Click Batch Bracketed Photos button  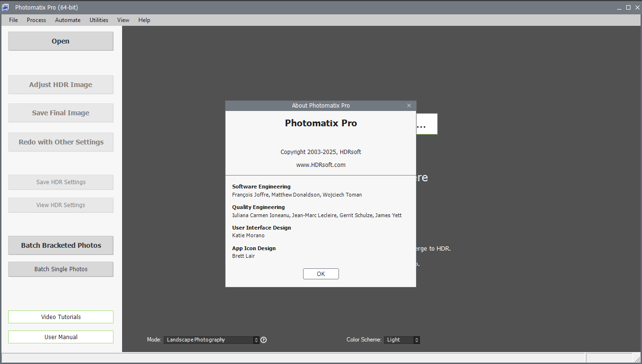(61, 245)
